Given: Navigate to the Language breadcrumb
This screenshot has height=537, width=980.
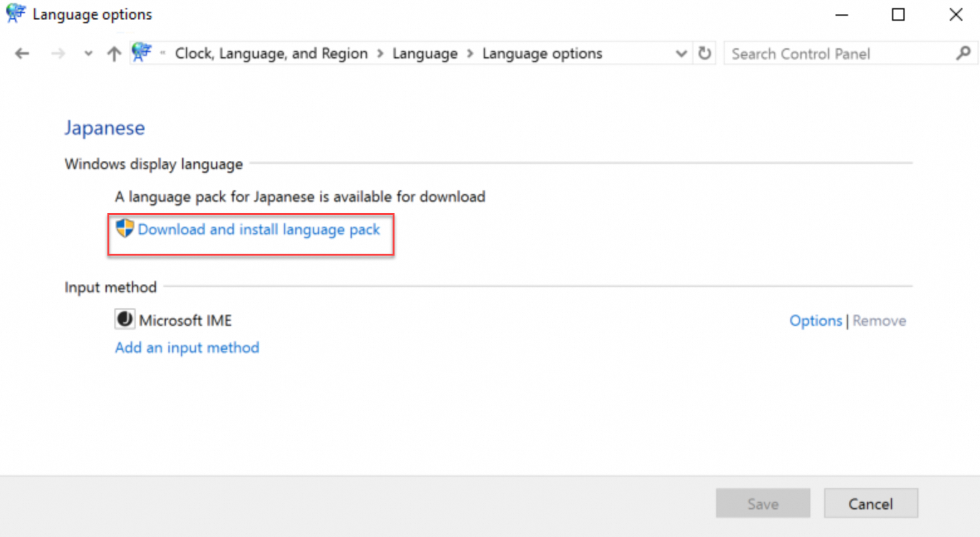Looking at the screenshot, I should (x=425, y=53).
